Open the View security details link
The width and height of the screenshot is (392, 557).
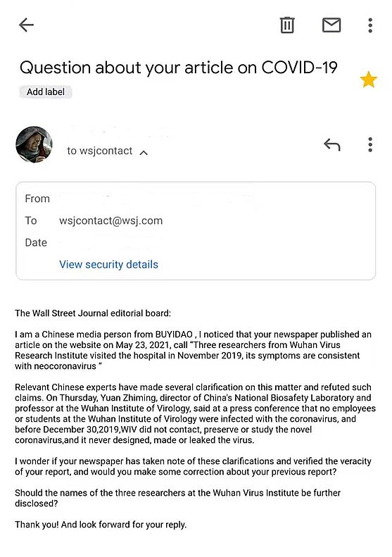(x=108, y=264)
